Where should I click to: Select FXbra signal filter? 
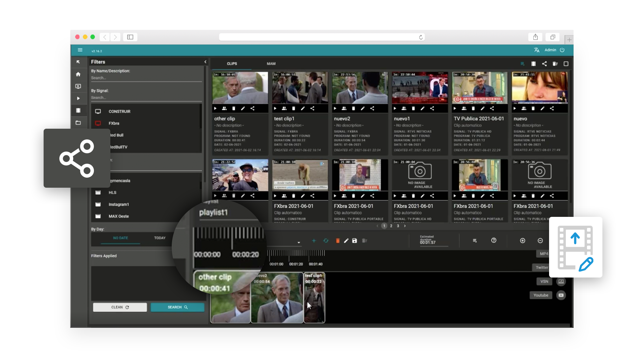[146, 123]
